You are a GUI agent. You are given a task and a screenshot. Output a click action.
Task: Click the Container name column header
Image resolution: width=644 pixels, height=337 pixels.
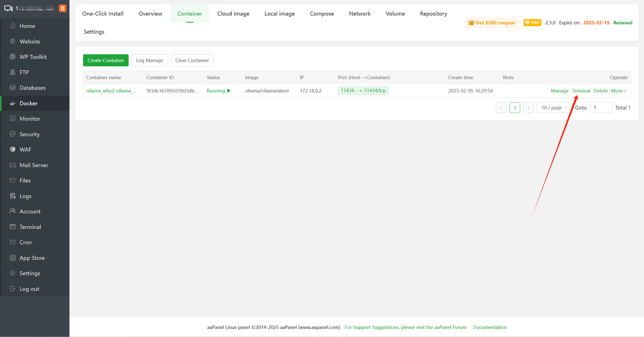(104, 77)
